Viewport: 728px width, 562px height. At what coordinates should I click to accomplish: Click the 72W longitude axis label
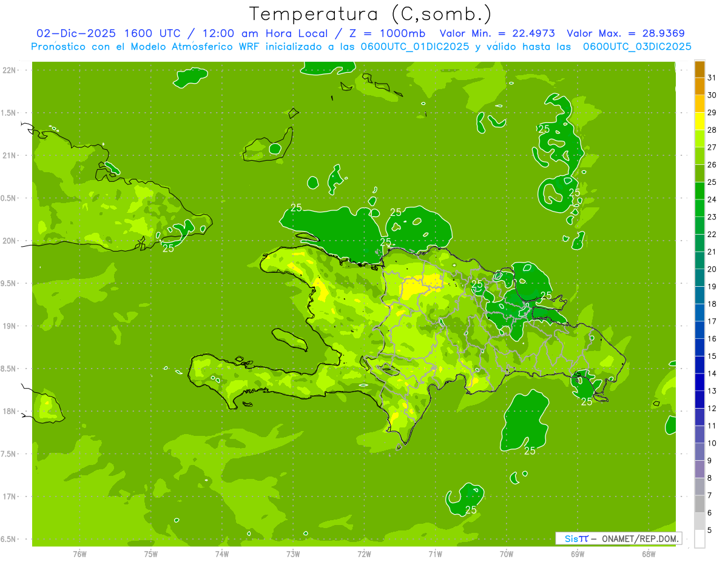(x=364, y=554)
